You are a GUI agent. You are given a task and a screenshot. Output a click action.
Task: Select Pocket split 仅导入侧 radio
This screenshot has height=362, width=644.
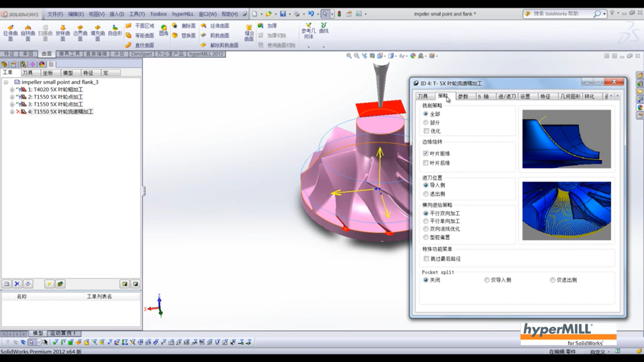487,280
